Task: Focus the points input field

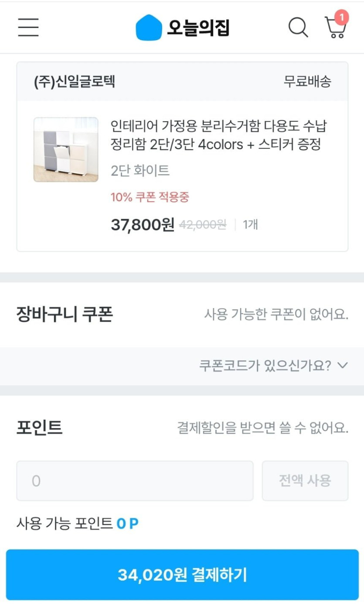Action: pyautogui.click(x=135, y=481)
